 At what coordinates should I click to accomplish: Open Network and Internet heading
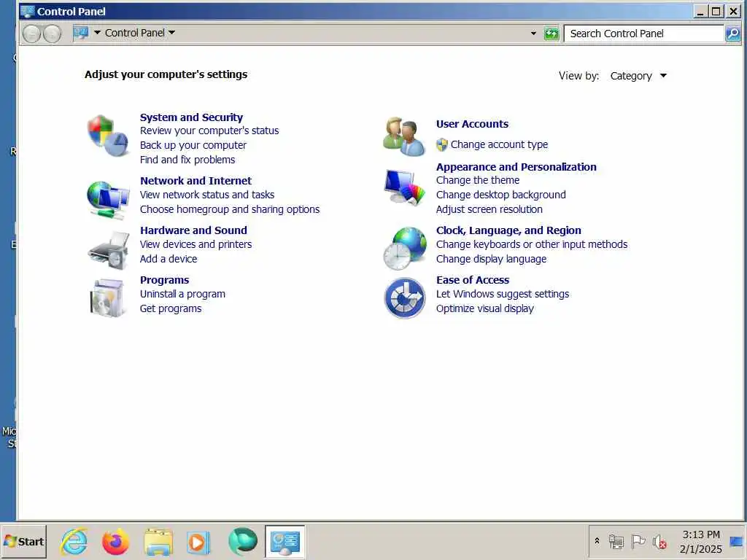point(196,181)
